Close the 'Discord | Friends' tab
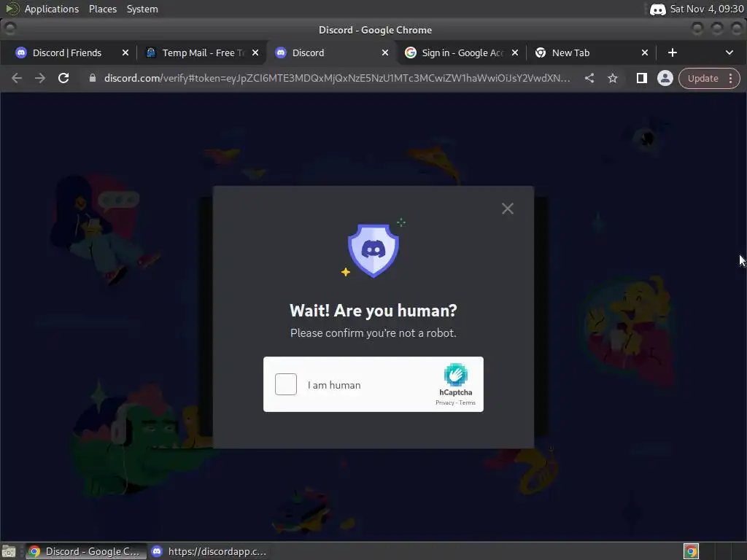Viewport: 747px width, 560px height. 125,52
